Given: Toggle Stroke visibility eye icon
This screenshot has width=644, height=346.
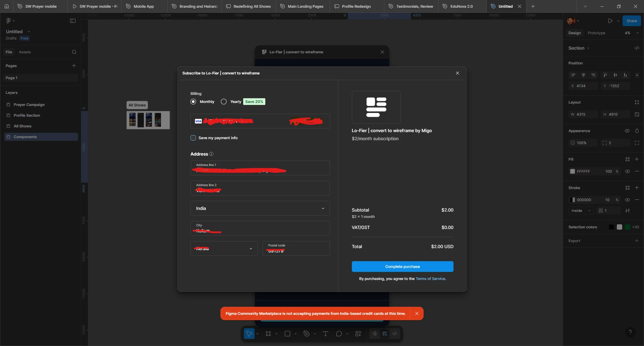Looking at the screenshot, I should click(627, 200).
